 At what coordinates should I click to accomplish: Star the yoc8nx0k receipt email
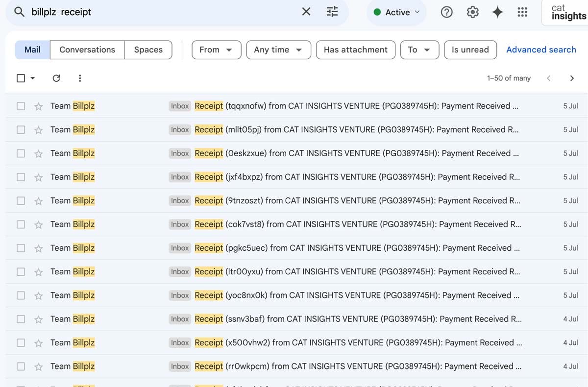[39, 295]
